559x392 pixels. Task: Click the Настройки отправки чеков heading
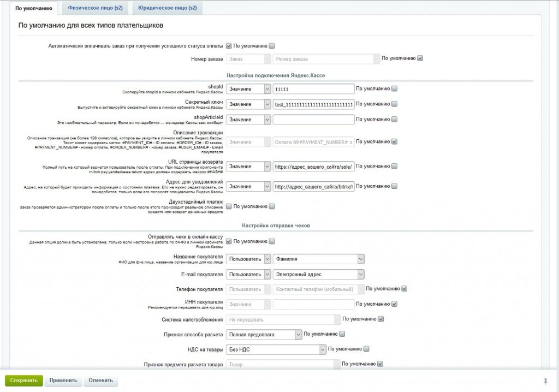pyautogui.click(x=276, y=225)
